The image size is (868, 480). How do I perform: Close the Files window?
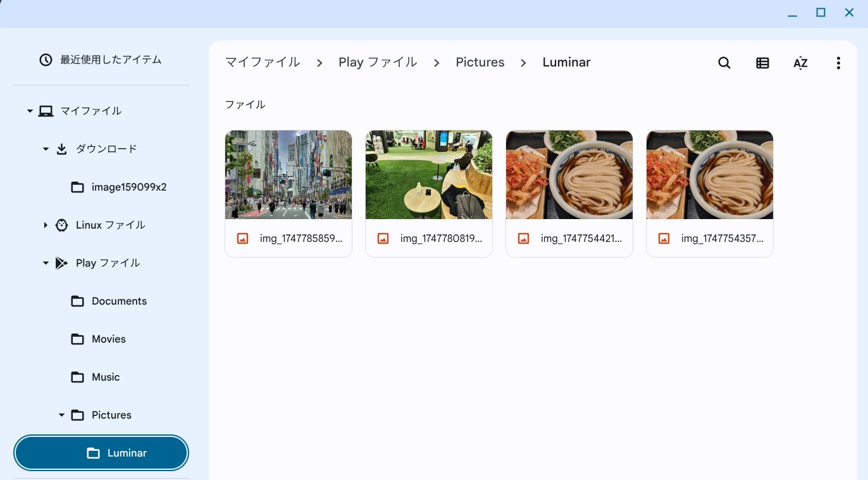coord(849,13)
